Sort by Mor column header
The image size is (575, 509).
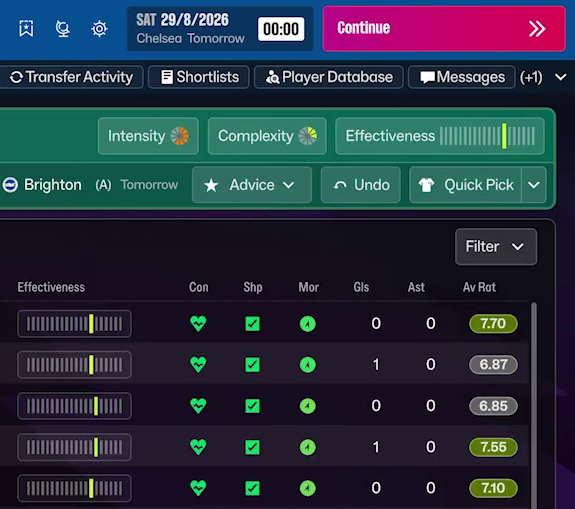[x=308, y=287]
